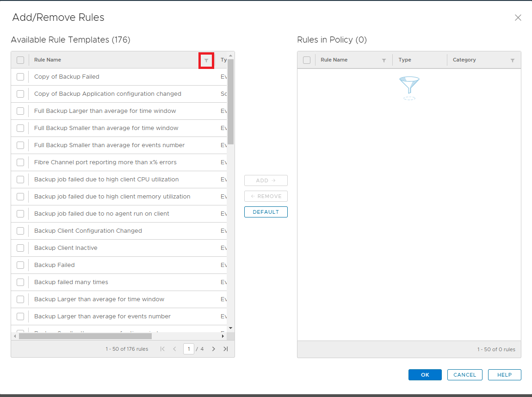Open filter on Rules in Policy Rule Name column
The image size is (532, 397).
click(x=384, y=60)
